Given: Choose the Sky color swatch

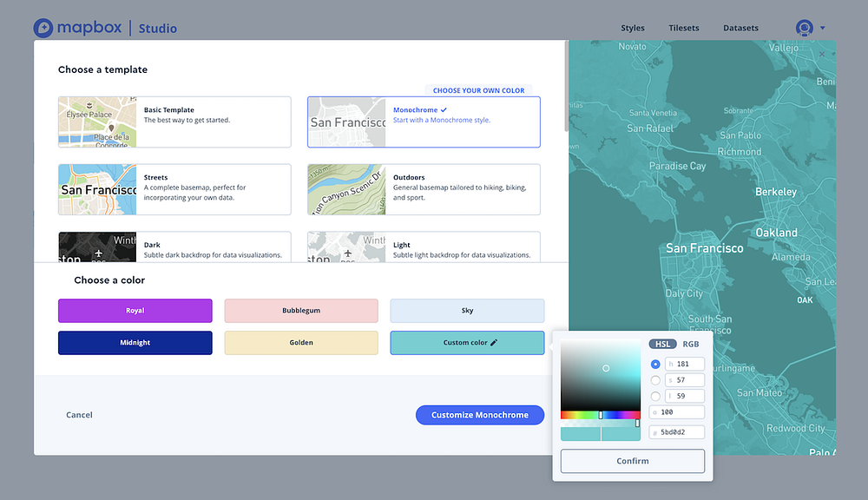Looking at the screenshot, I should click(x=467, y=311).
